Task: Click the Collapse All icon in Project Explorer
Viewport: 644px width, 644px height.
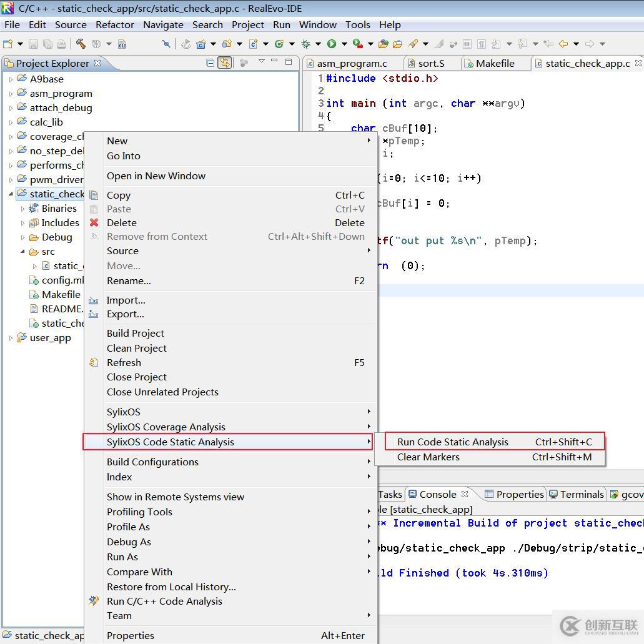Action: (x=211, y=63)
